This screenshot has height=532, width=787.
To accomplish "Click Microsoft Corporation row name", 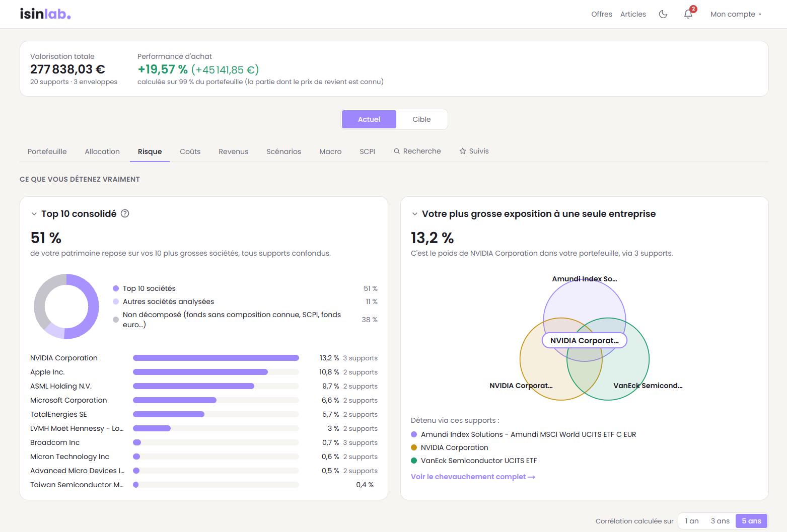I will 68,400.
